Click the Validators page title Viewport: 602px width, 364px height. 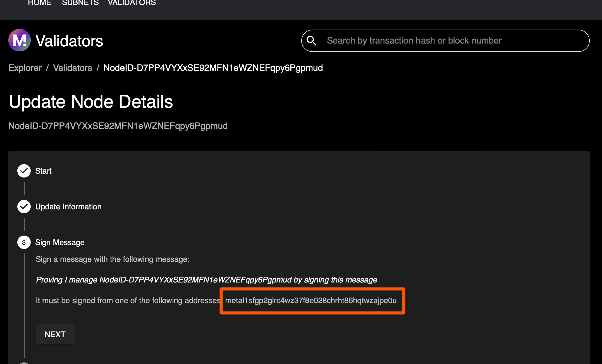[69, 41]
